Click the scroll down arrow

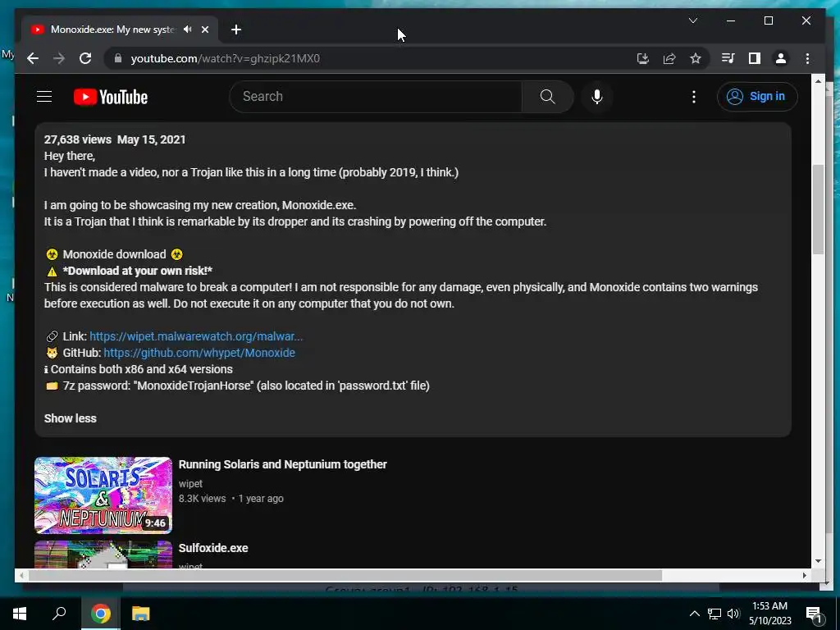click(818, 561)
